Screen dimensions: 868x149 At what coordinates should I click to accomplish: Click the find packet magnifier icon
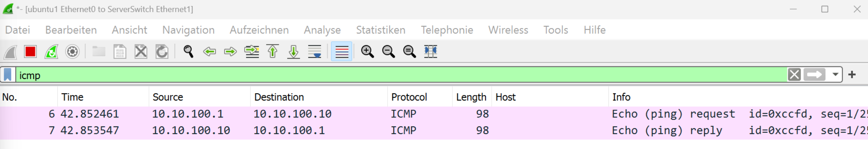coord(188,52)
